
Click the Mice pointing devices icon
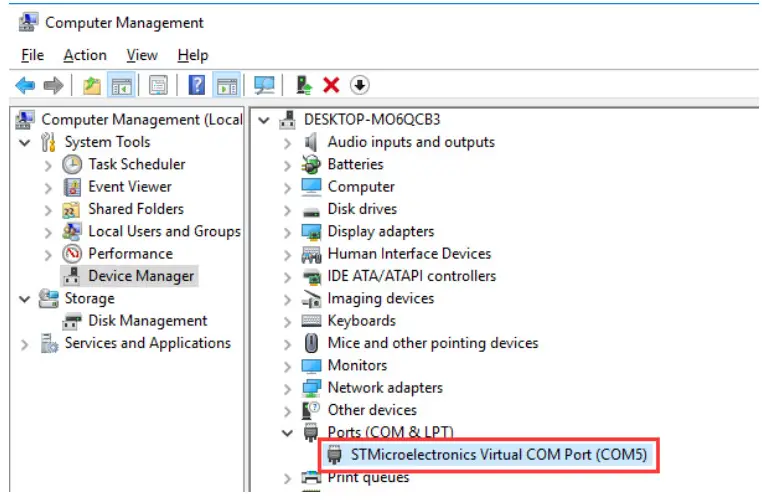(311, 343)
